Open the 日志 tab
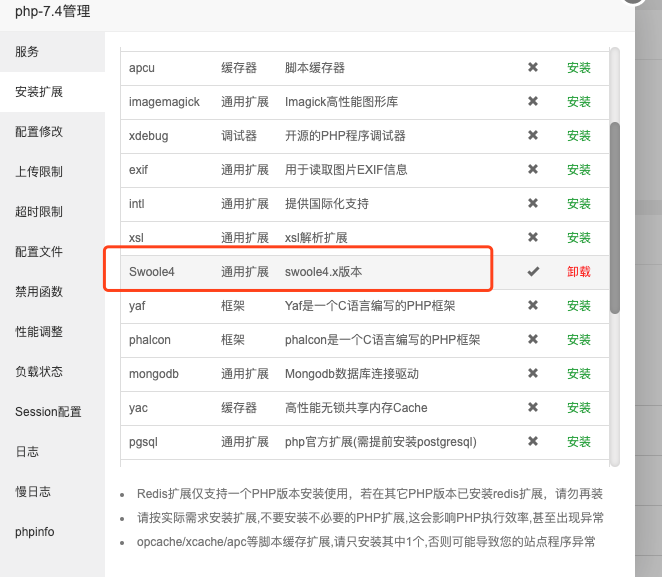Viewport: 662px width, 577px height. coord(52,451)
